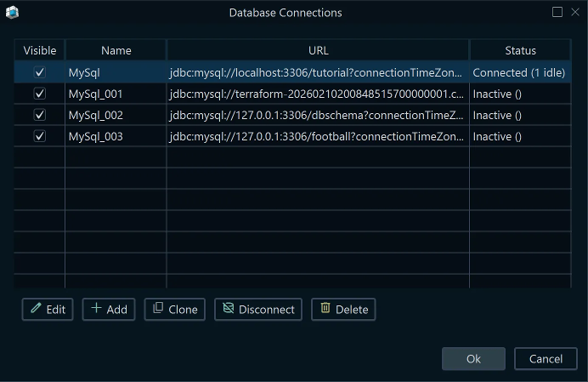
Task: Click the copy icon on Clone button
Action: pyautogui.click(x=158, y=308)
